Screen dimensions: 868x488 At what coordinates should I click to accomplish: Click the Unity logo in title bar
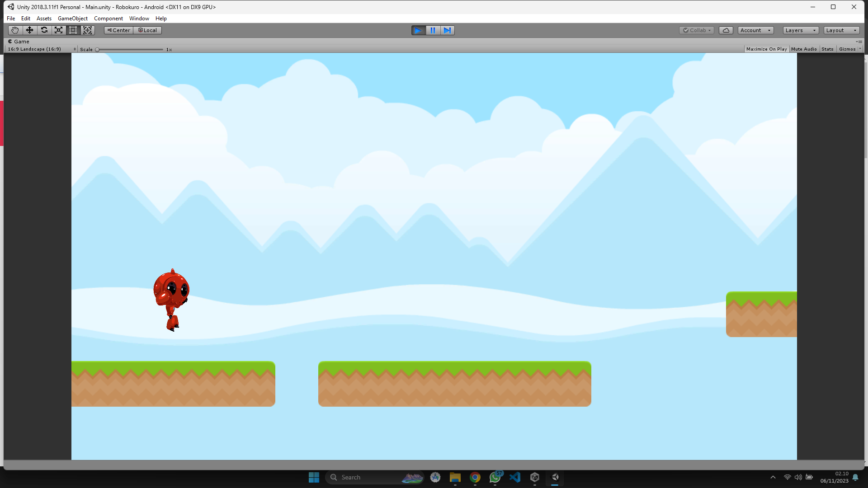[x=11, y=7]
